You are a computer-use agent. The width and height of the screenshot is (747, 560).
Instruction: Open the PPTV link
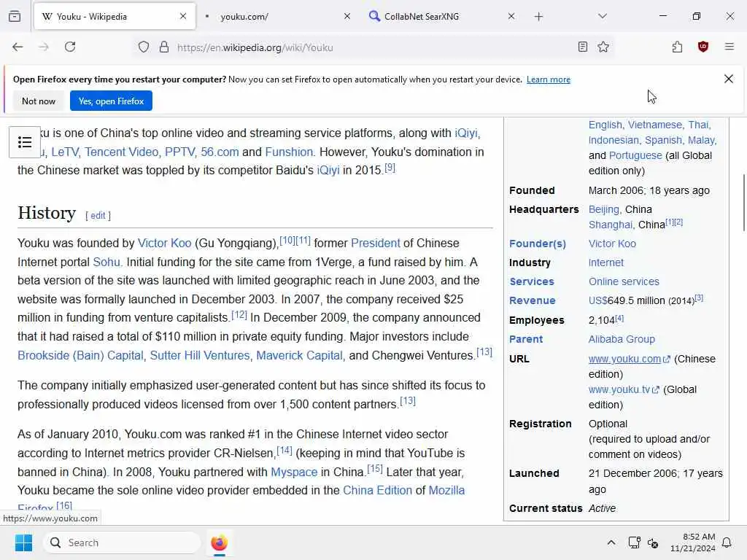(179, 152)
